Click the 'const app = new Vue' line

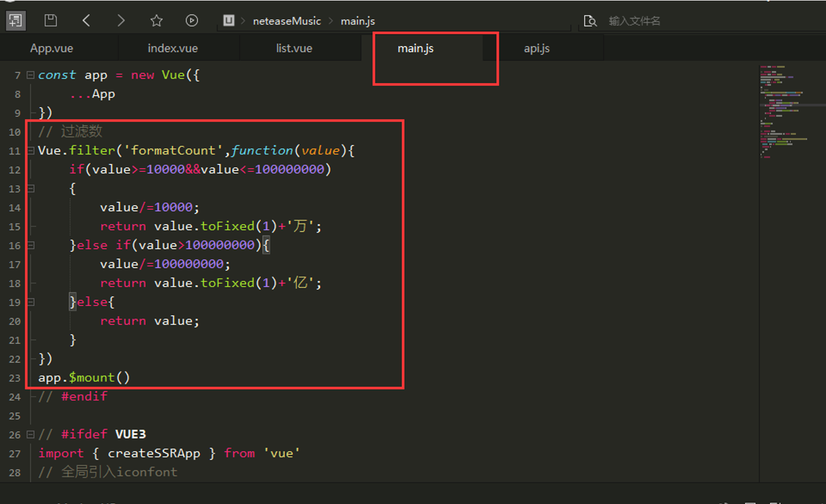click(x=119, y=75)
